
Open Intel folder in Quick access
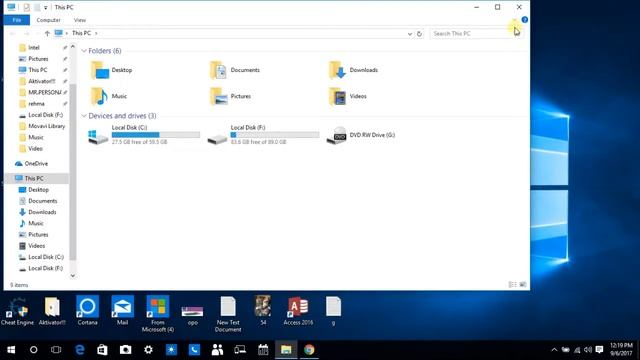pos(34,48)
